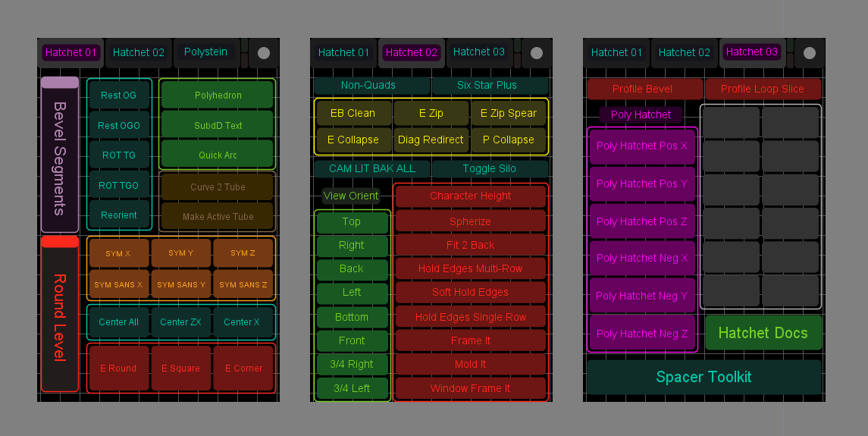Viewport: 868px width, 436px height.
Task: Select 3/4 Left view
Action: coord(352,389)
